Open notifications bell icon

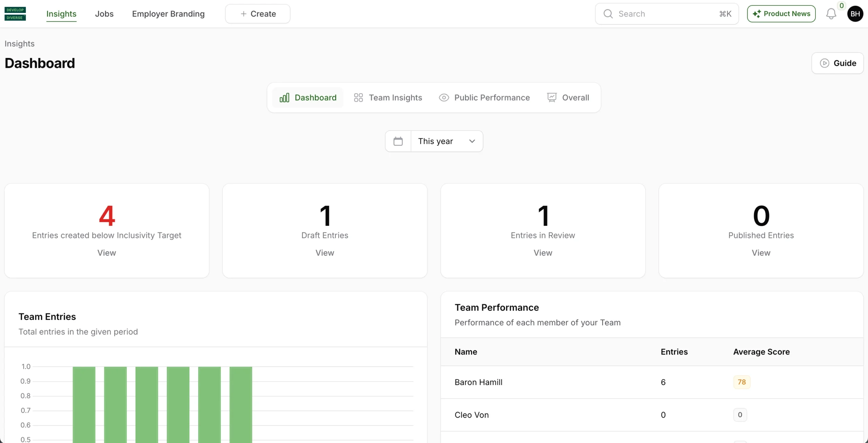831,14
